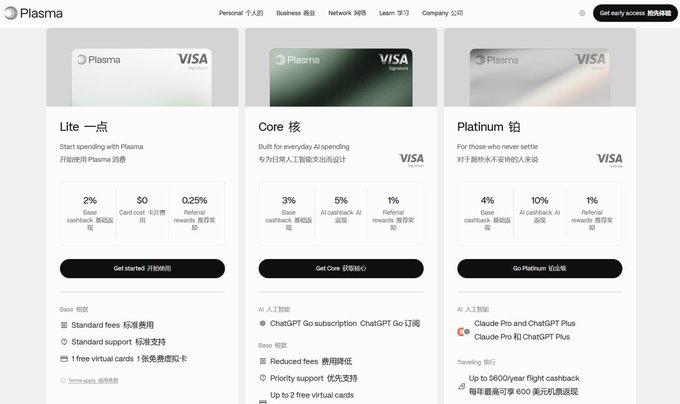Click Built for everyday AI spending tagline
Screen dimensions: 680x404
tap(304, 147)
